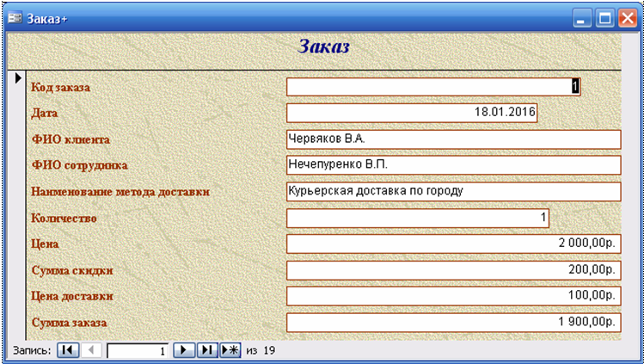This screenshot has height=364, width=644.
Task: Click the ФИО клиента field
Action: (x=452, y=139)
